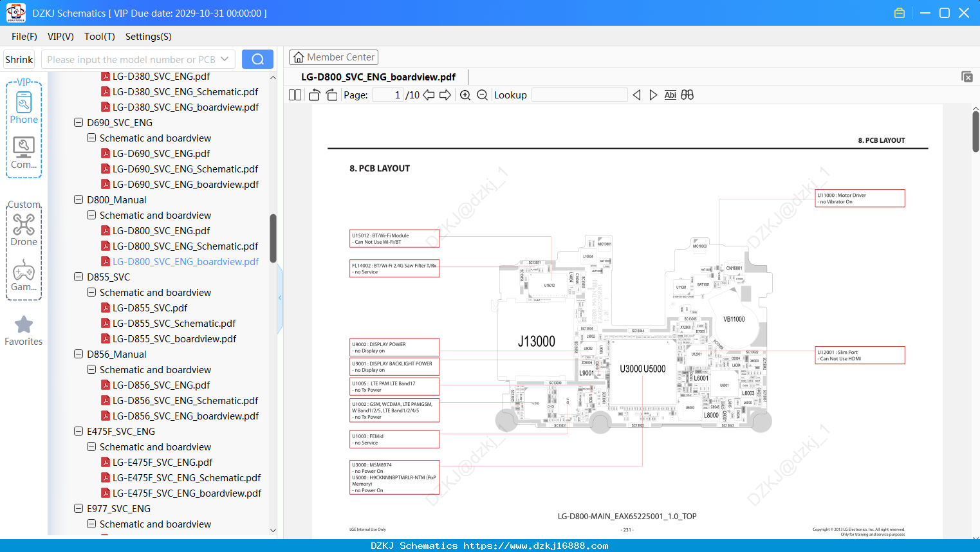The image size is (980, 552).
Task: Collapse the D856_Manual folder
Action: click(79, 354)
